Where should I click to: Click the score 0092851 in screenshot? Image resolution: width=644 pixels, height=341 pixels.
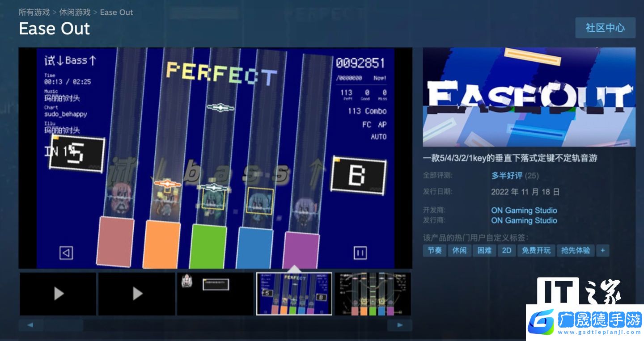360,63
